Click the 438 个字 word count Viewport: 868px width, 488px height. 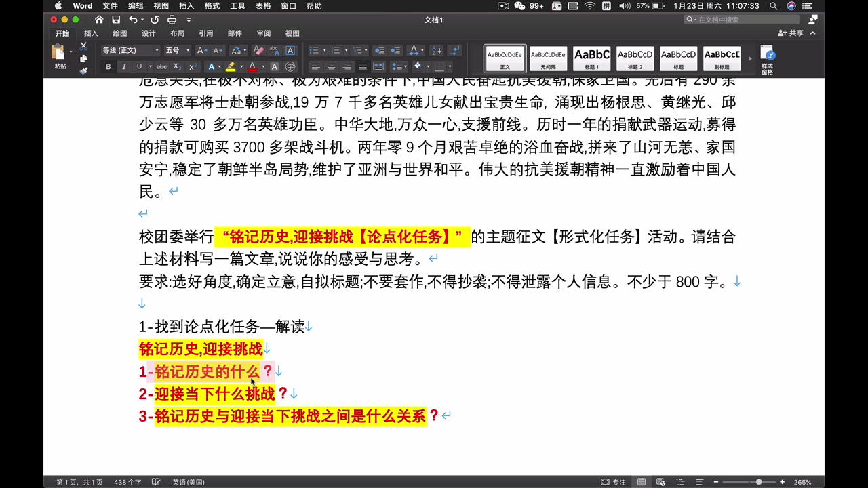point(127,482)
